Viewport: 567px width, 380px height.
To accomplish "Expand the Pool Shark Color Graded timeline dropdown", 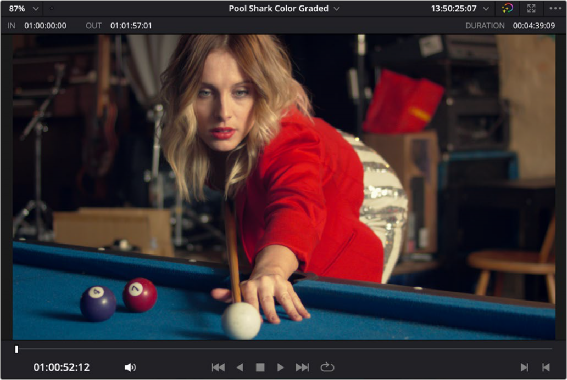I will tap(284, 8).
